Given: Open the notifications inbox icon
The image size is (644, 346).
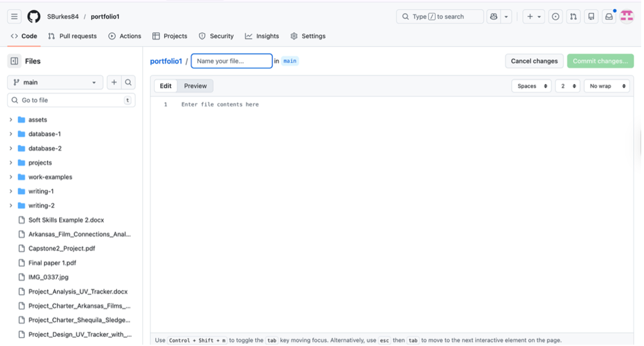Looking at the screenshot, I should (x=609, y=16).
